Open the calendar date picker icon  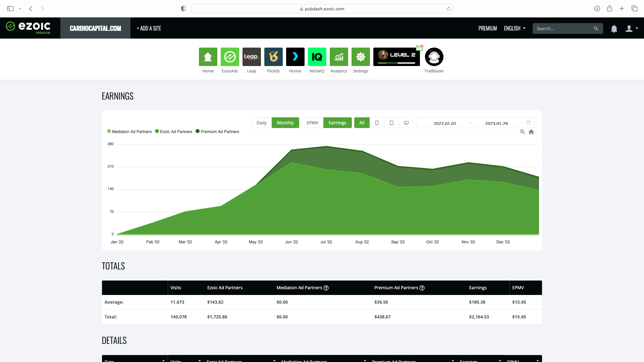click(x=528, y=123)
